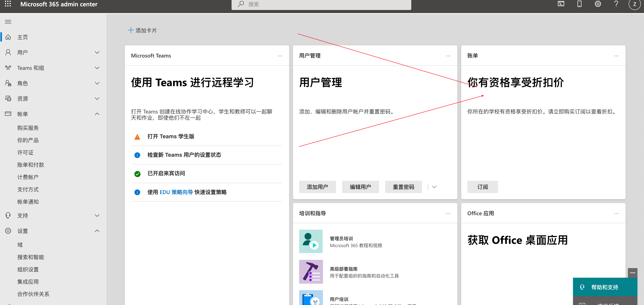Screen dimensions: 644x305
Task: Click the 重置密码 button
Action: point(403,187)
